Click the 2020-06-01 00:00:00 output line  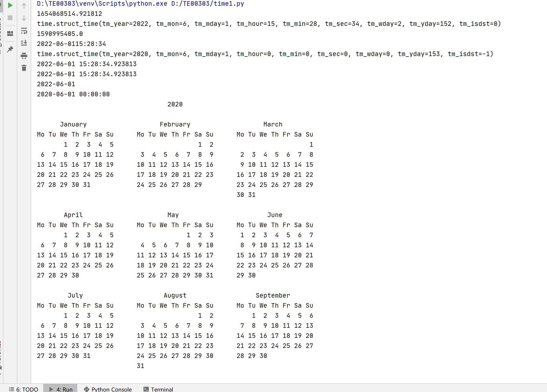(x=73, y=94)
